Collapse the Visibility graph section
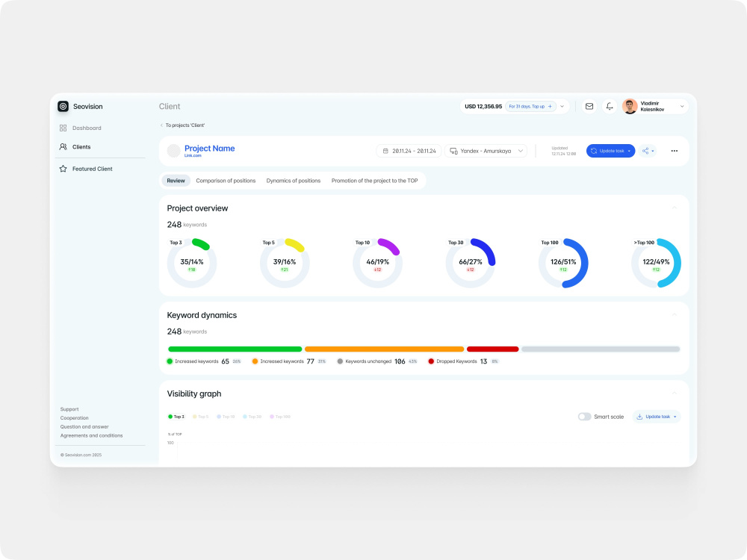 pos(674,393)
